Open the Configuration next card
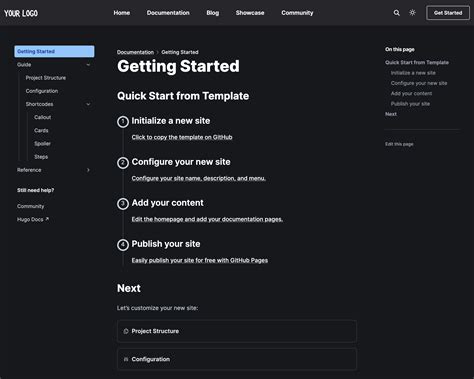Image resolution: width=474 pixels, height=379 pixels. [237, 359]
